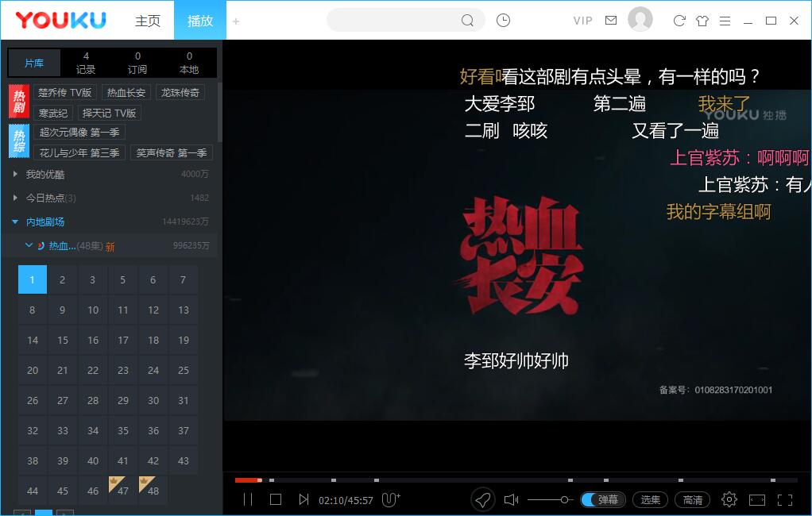Mute the volume speaker icon

click(511, 499)
